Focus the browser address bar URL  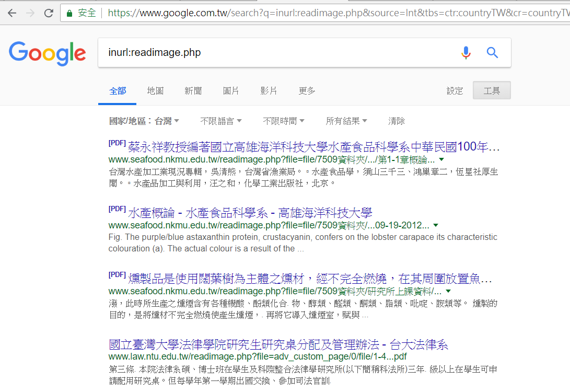coord(338,13)
